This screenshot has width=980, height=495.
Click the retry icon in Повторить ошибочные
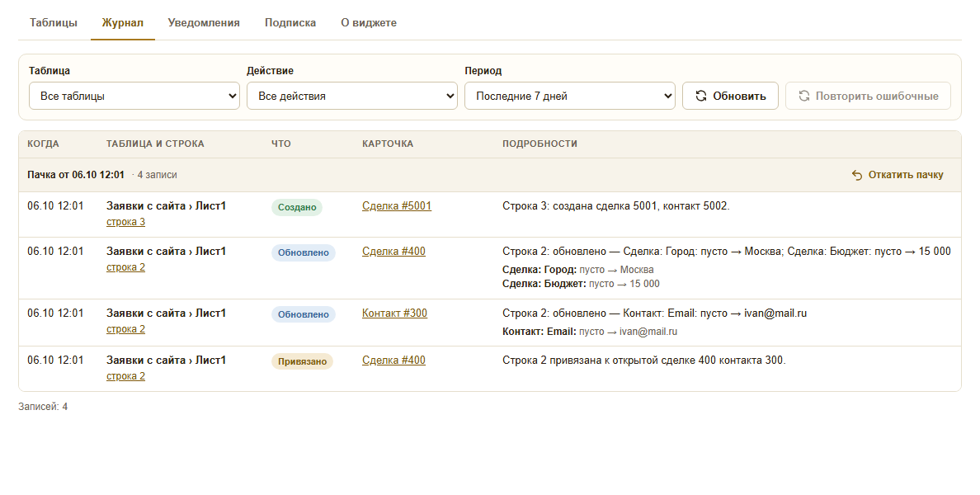tap(804, 97)
